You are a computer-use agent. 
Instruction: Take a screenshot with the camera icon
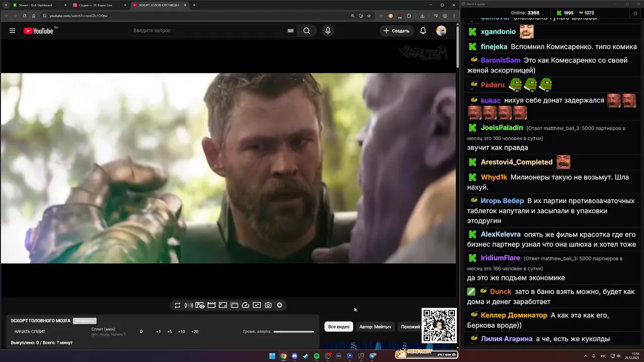268,305
